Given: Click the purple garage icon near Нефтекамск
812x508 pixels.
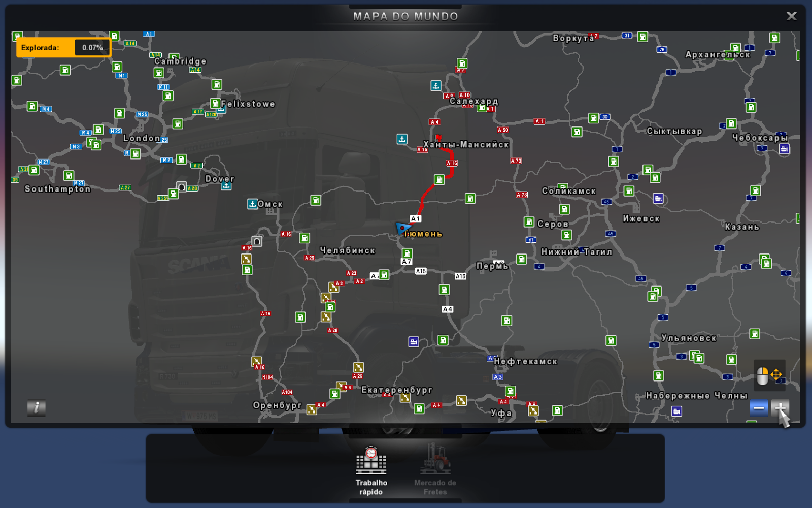Looking at the screenshot, I should (x=412, y=342).
